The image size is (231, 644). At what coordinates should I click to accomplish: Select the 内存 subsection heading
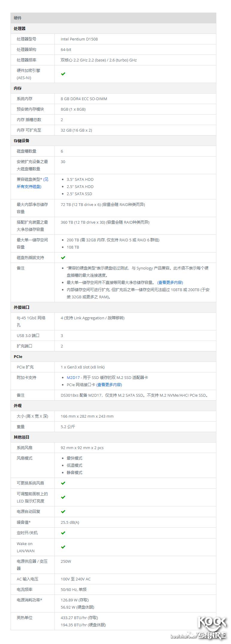113,88
